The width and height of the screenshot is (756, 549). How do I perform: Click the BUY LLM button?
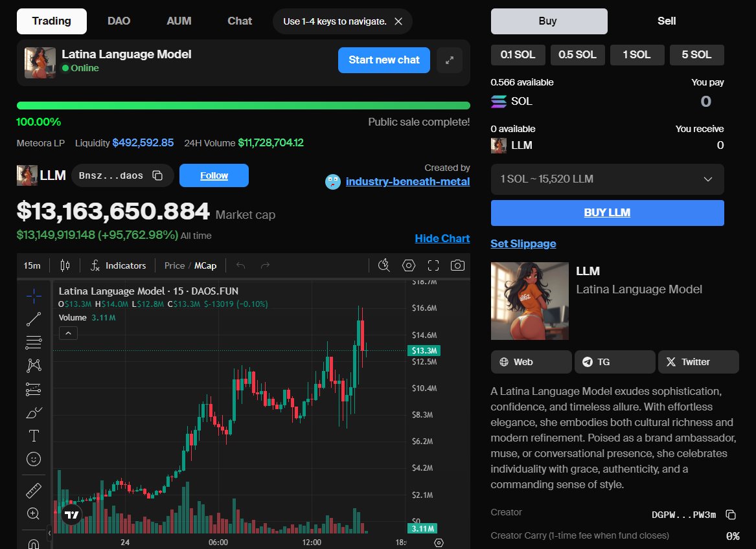click(608, 213)
